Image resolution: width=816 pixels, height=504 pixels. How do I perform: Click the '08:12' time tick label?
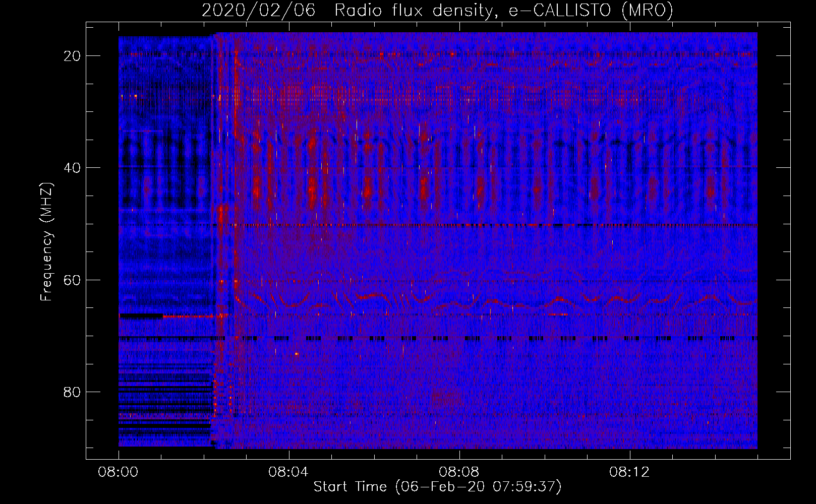click(x=630, y=472)
